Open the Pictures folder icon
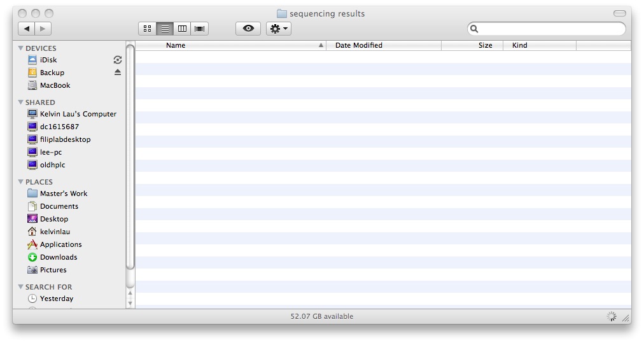This screenshot has height=343, width=644. click(x=32, y=270)
